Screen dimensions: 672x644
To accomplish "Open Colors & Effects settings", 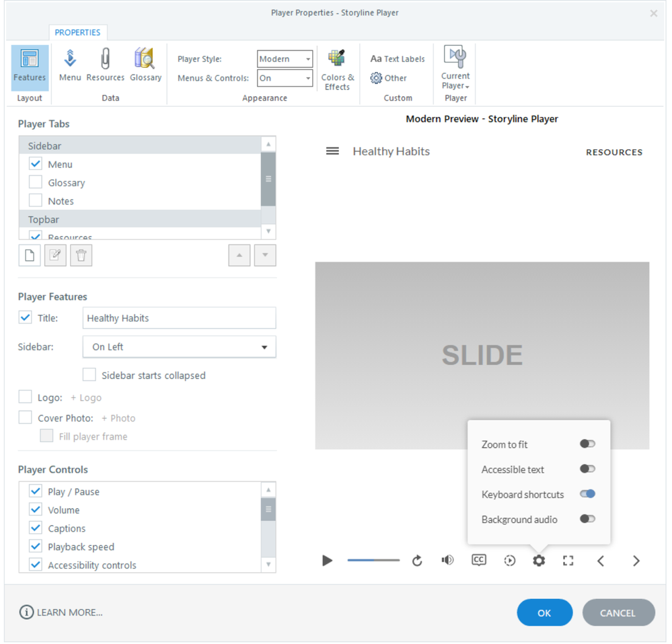I will pos(337,70).
